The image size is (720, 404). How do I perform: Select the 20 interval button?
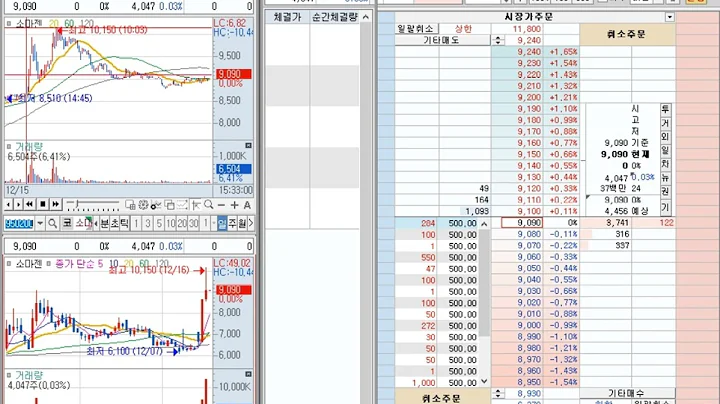182,224
